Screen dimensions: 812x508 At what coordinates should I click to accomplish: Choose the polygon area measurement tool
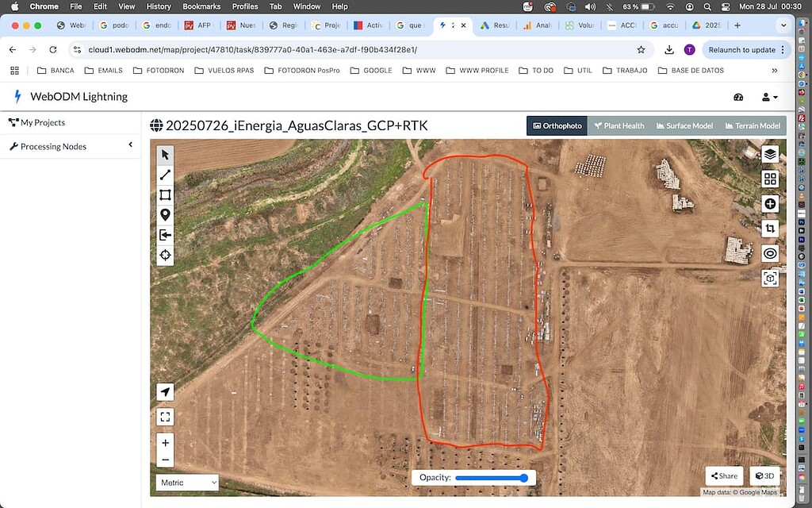165,194
